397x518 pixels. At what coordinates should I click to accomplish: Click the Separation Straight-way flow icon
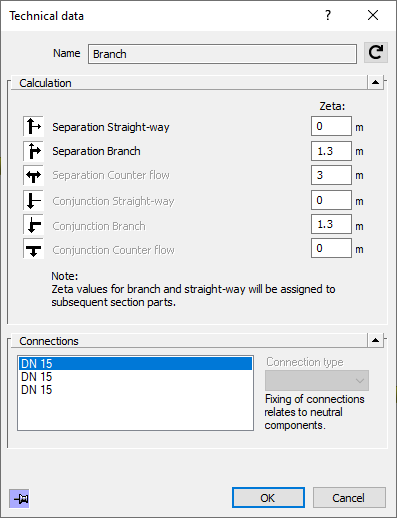click(33, 126)
